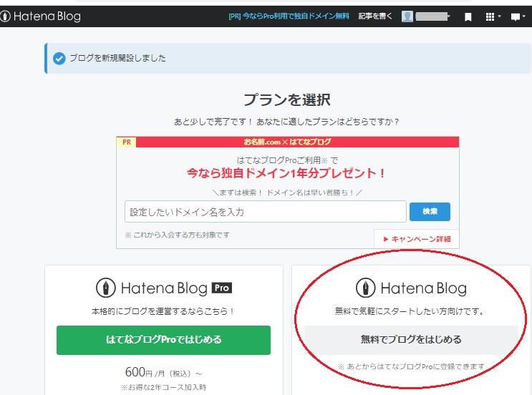
Task: Expand the username dropdown arrow
Action: click(448, 16)
